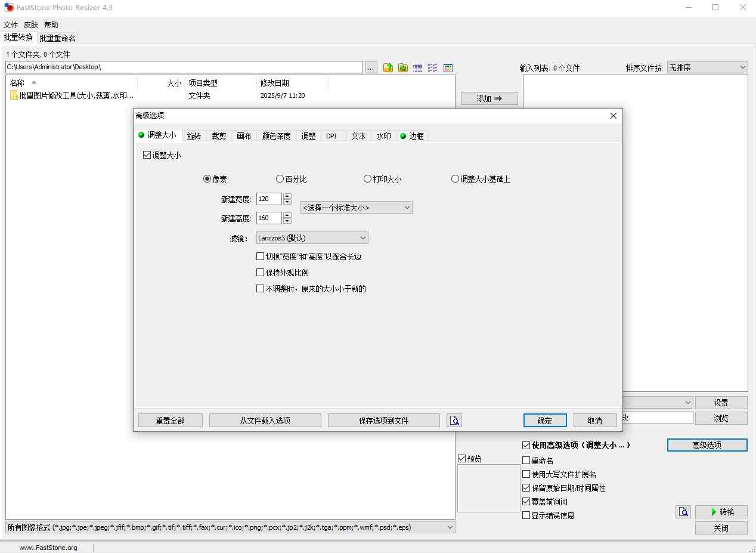Enable the 保持外观比例 checkbox
Viewport: 756px width, 553px height.
point(260,273)
